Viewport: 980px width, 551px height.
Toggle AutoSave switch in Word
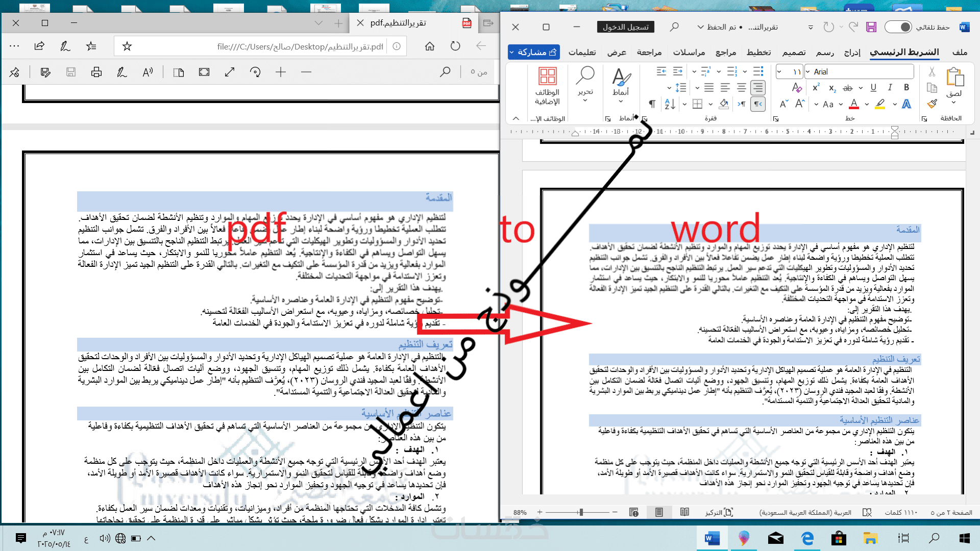[x=898, y=27]
